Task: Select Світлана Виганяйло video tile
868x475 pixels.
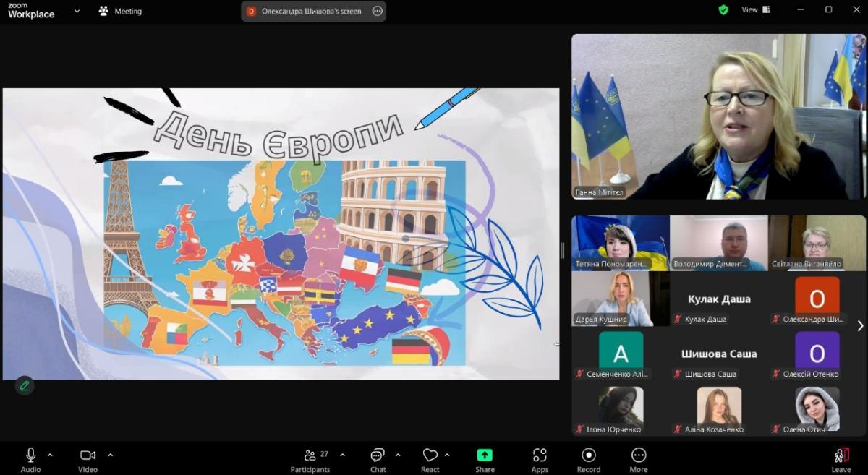Action: pyautogui.click(x=817, y=243)
